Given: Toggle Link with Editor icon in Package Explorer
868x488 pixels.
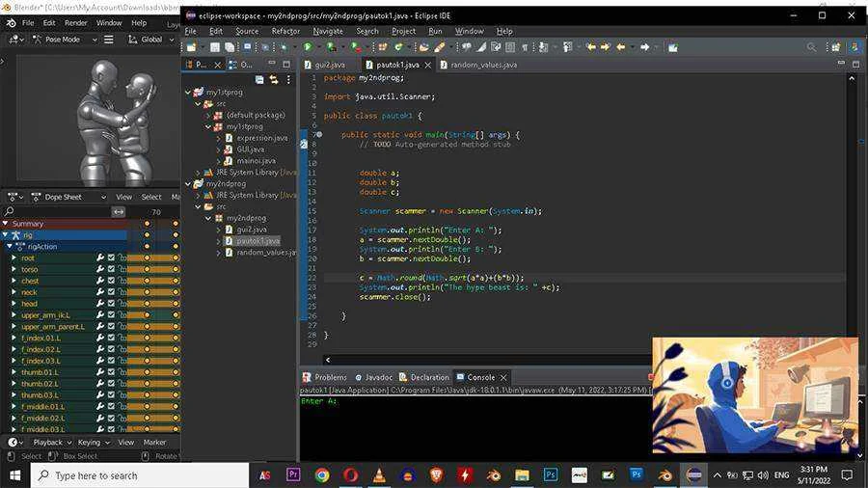Looking at the screenshot, I should tap(274, 80).
